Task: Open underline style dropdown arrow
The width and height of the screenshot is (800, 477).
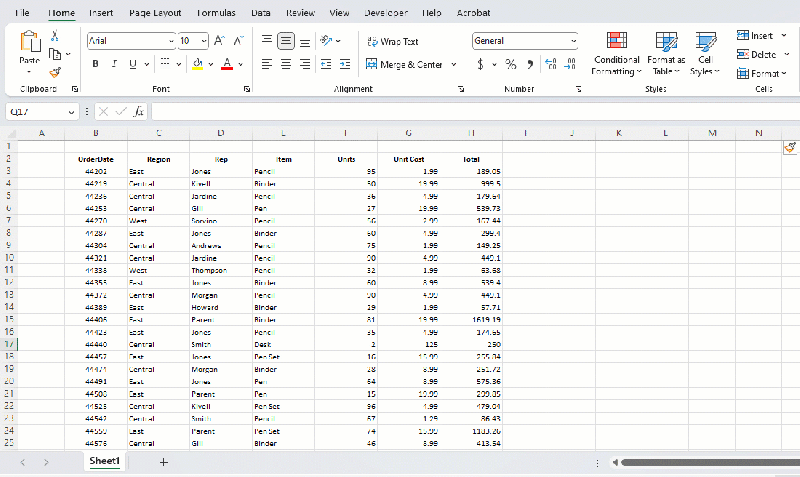Action: click(x=146, y=64)
